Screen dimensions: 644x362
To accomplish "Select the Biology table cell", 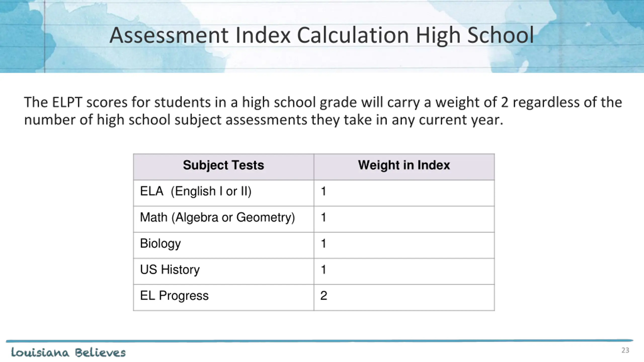I will click(224, 245).
